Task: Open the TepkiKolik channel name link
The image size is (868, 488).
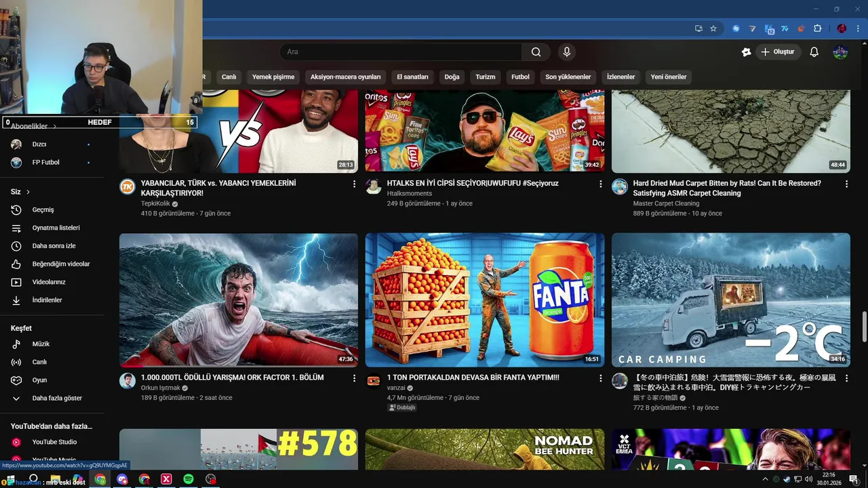Action: (155, 203)
